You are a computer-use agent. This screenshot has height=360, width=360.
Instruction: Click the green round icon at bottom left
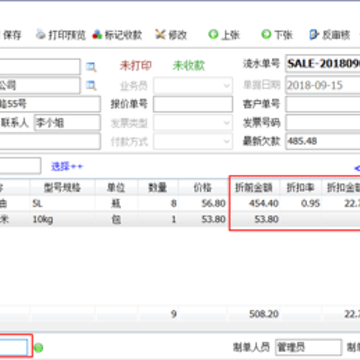pyautogui.click(x=39, y=348)
